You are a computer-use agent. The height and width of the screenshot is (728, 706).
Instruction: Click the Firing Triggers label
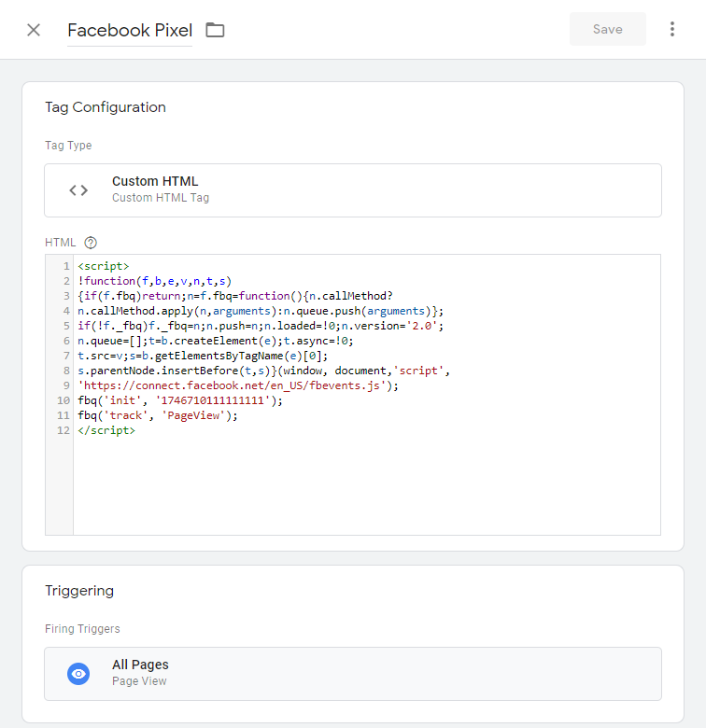click(x=82, y=629)
